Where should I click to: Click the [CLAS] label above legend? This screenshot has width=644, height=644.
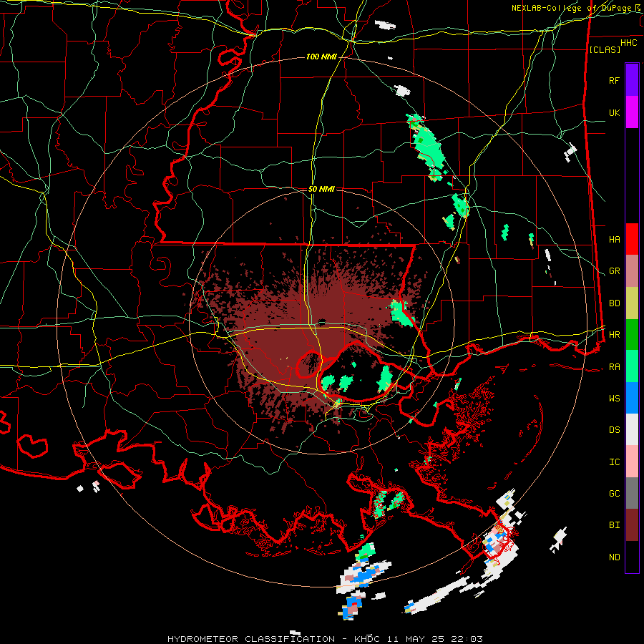point(605,49)
